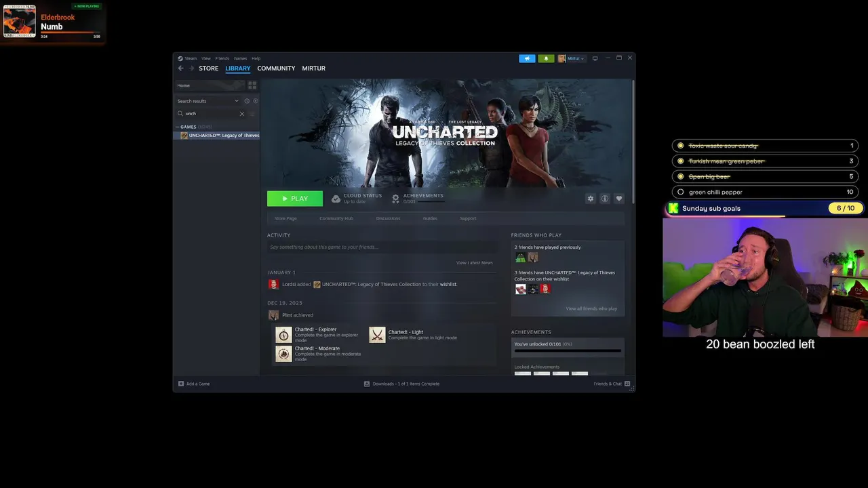Open the green notifications bell
This screenshot has width=868, height=488.
tap(546, 58)
